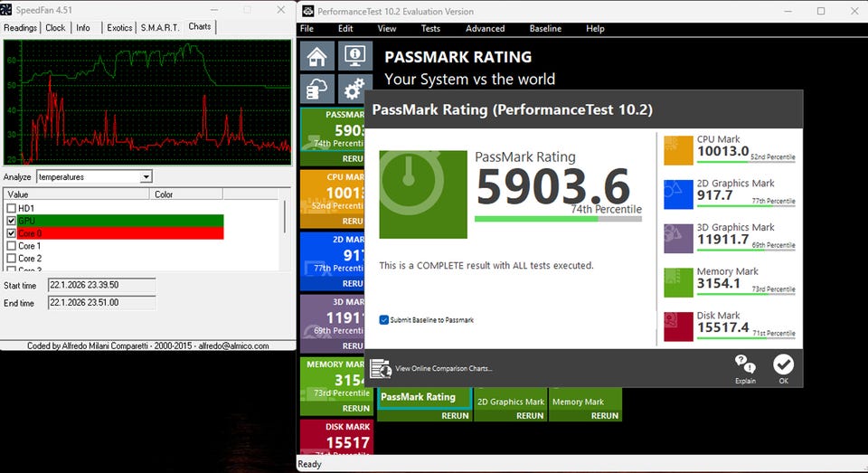The height and width of the screenshot is (473, 868).
Task: Click the purple 3D Graphics Mark icon
Action: (678, 238)
